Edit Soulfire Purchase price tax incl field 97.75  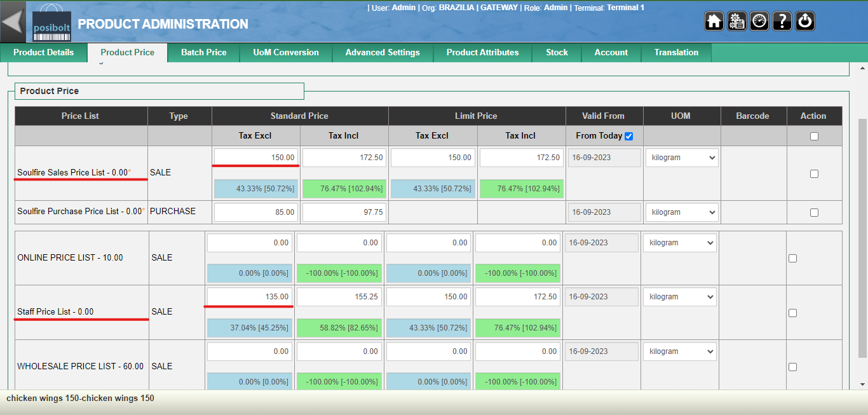pos(344,212)
